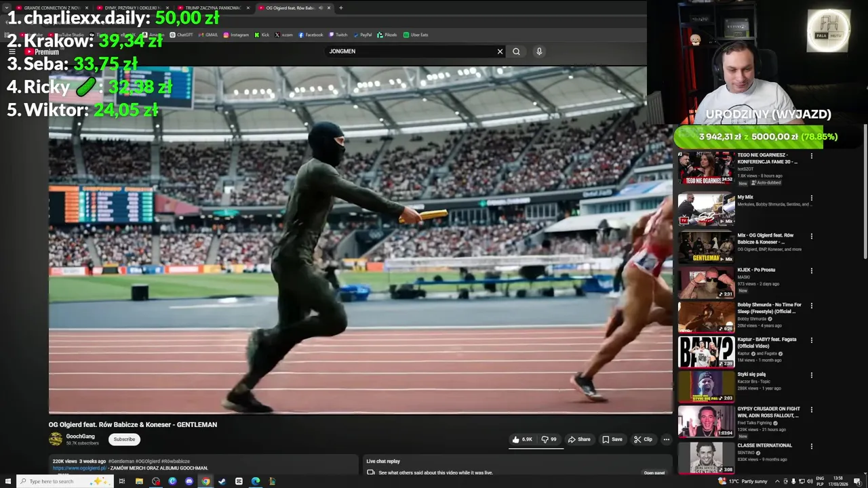Viewport: 868px width, 488px height.
Task: Open options for Bobby Shmurda video
Action: pyautogui.click(x=811, y=306)
